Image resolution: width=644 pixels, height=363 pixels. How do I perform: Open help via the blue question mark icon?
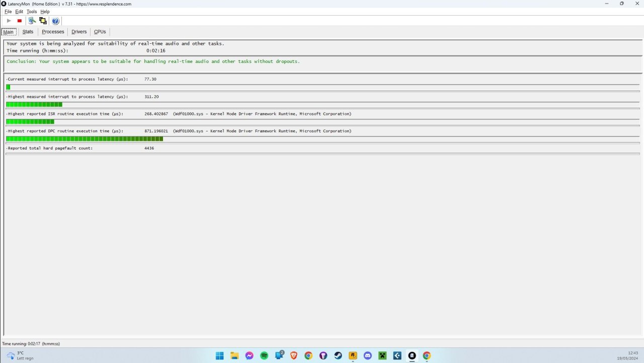point(55,21)
